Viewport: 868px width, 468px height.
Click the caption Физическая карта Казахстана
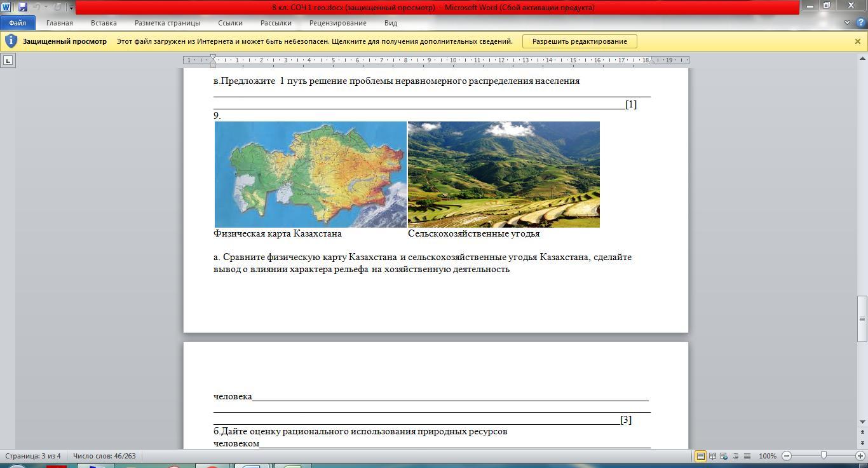pyautogui.click(x=278, y=233)
